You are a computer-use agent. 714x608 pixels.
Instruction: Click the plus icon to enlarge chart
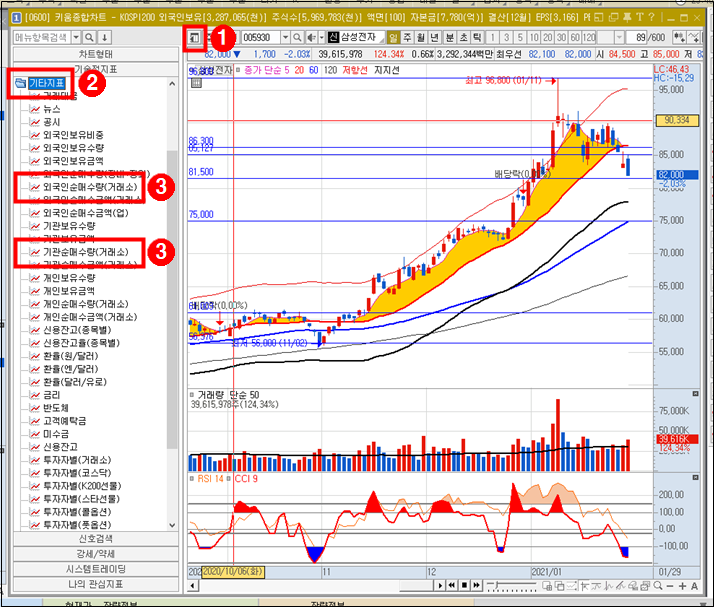pyautogui.click(x=682, y=586)
